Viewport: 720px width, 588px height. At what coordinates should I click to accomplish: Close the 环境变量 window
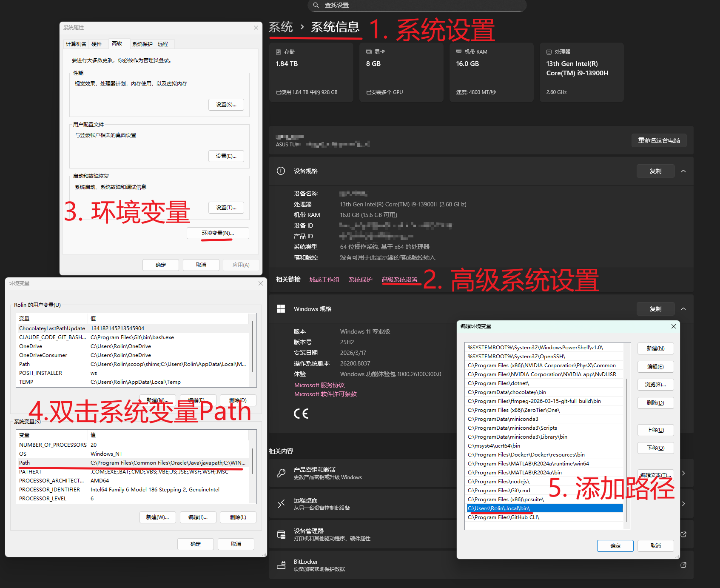tap(261, 283)
